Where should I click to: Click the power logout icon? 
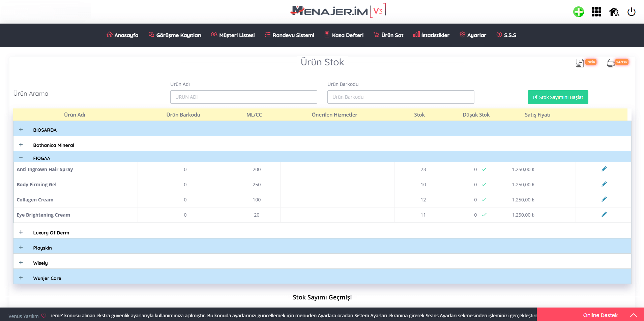pyautogui.click(x=631, y=12)
